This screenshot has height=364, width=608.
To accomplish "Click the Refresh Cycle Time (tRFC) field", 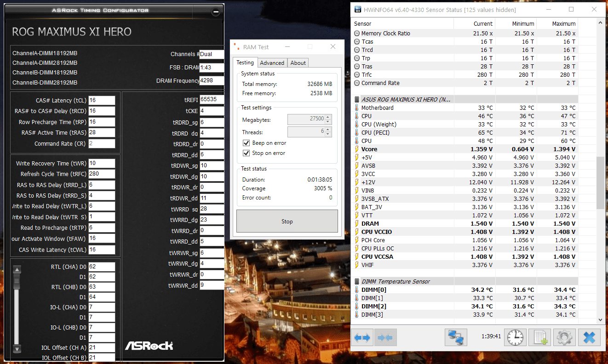I will [102, 174].
